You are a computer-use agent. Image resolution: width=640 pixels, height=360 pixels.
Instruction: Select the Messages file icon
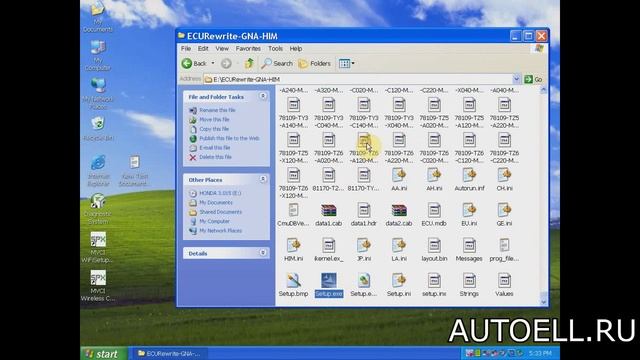[x=469, y=246]
